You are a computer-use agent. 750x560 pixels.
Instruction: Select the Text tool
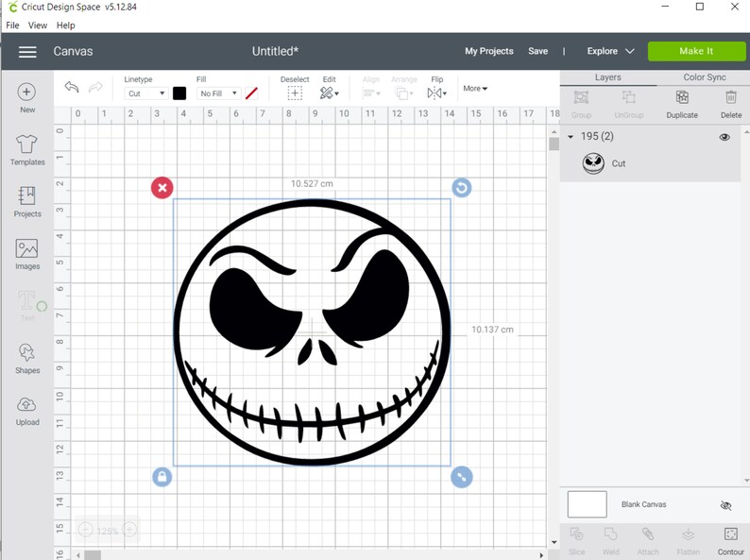pos(27,306)
